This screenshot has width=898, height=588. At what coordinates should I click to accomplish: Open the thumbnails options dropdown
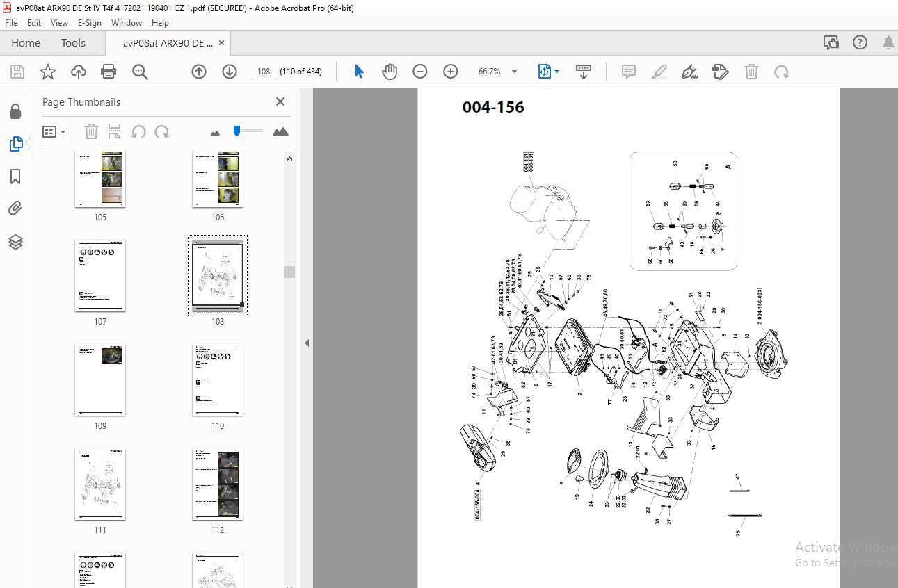click(x=54, y=131)
